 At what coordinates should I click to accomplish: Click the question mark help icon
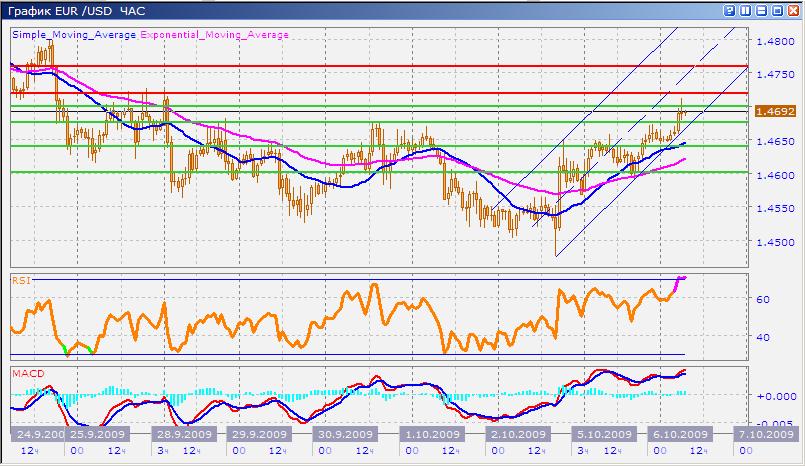727,10
